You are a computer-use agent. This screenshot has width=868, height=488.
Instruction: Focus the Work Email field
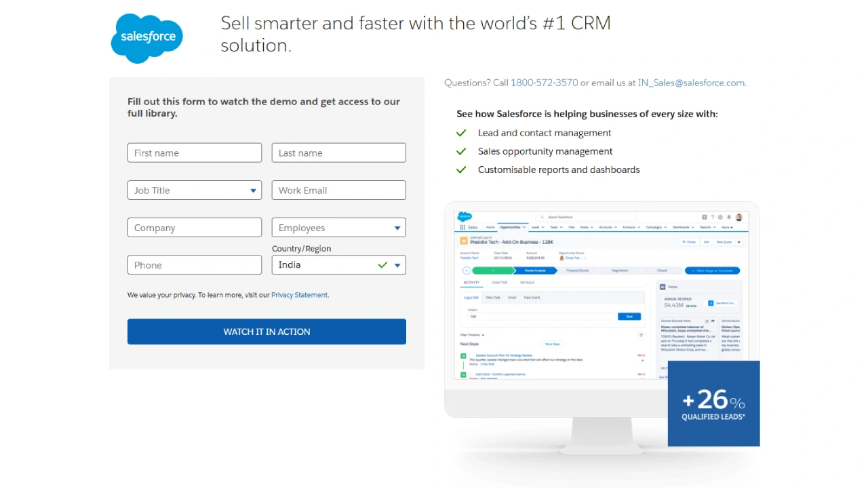tap(339, 190)
